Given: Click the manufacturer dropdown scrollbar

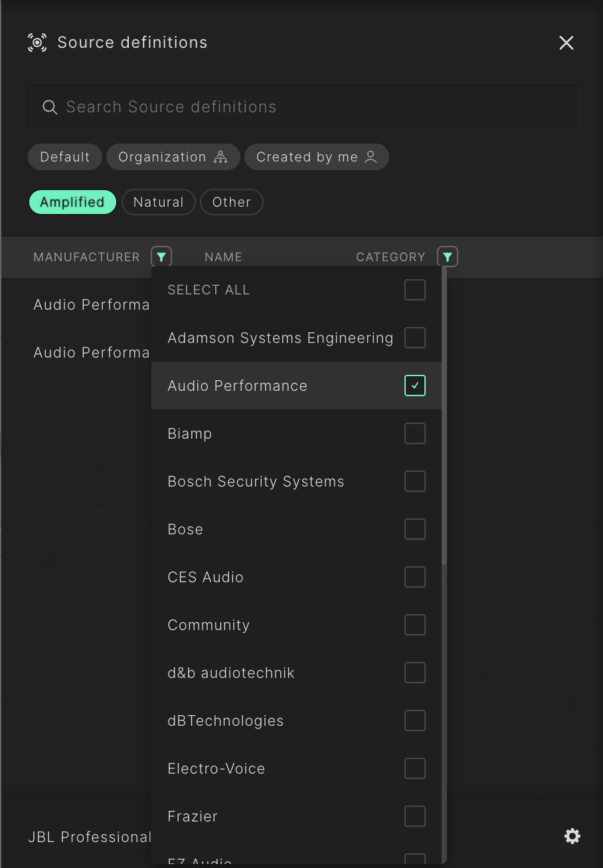Looking at the screenshot, I should (x=444, y=415).
